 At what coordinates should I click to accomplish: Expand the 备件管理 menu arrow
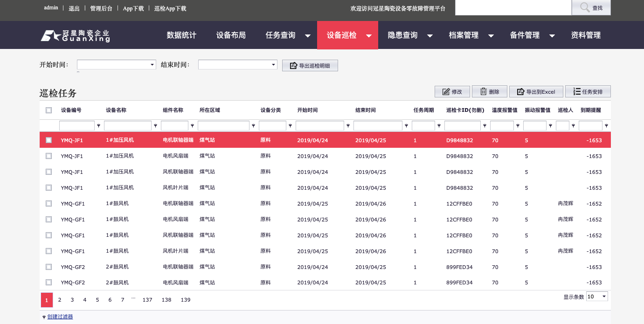click(x=552, y=35)
